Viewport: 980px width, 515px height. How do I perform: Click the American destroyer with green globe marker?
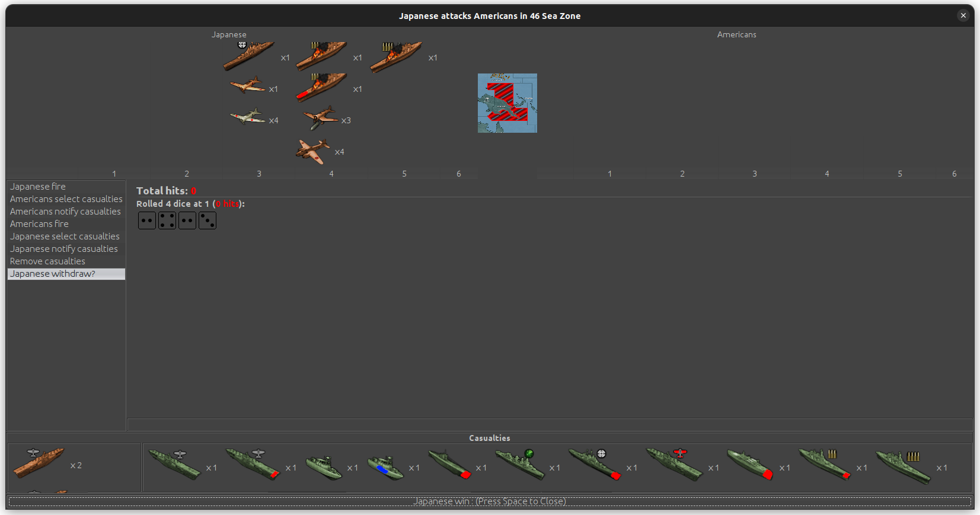(520, 465)
